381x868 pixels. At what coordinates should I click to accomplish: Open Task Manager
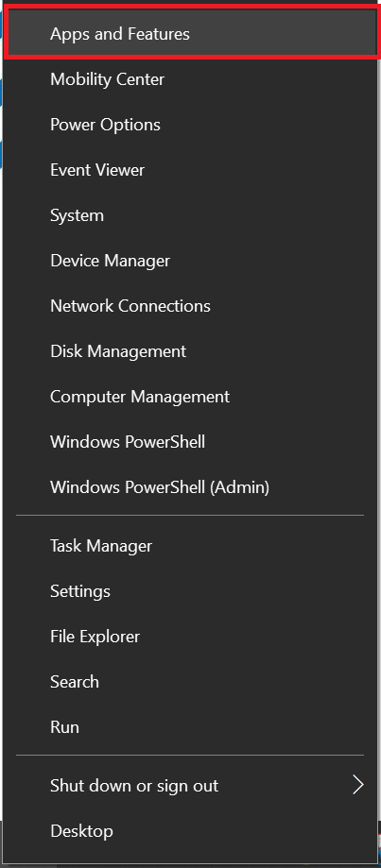click(192, 546)
